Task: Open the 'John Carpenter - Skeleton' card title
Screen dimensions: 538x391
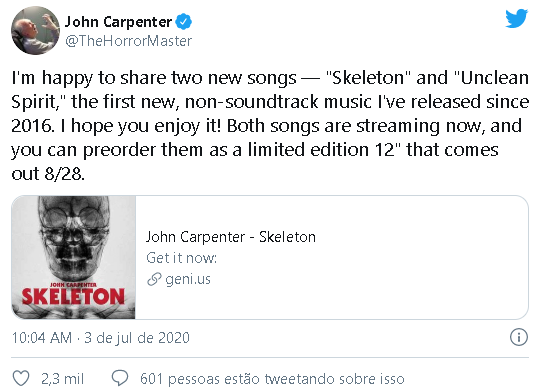Action: (x=231, y=237)
